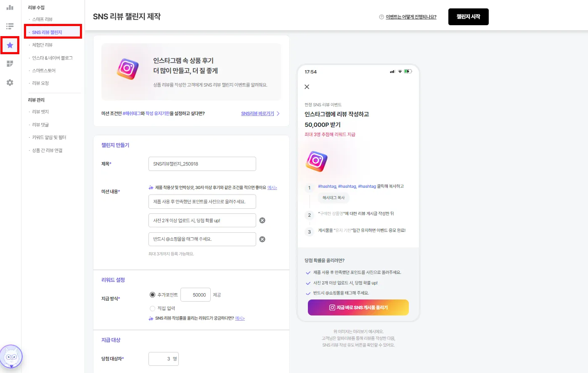Open the settings gear sidebar icon
The height and width of the screenshot is (373, 588).
[x=10, y=83]
